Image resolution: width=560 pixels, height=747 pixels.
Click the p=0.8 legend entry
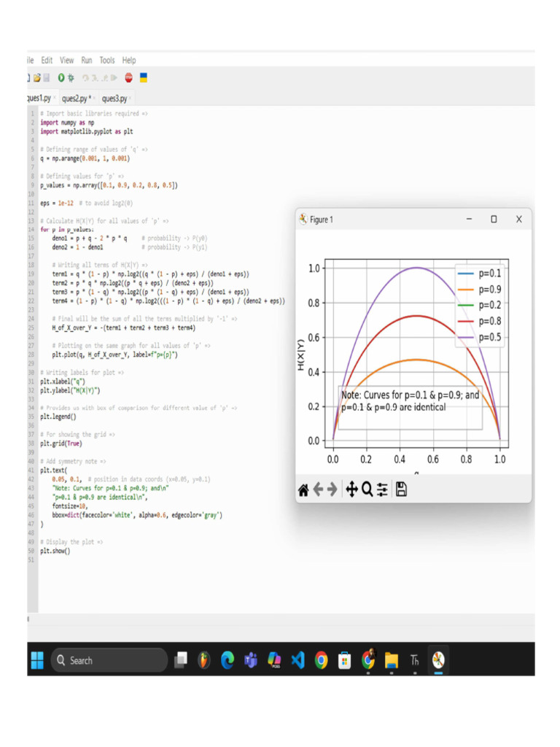pos(479,321)
